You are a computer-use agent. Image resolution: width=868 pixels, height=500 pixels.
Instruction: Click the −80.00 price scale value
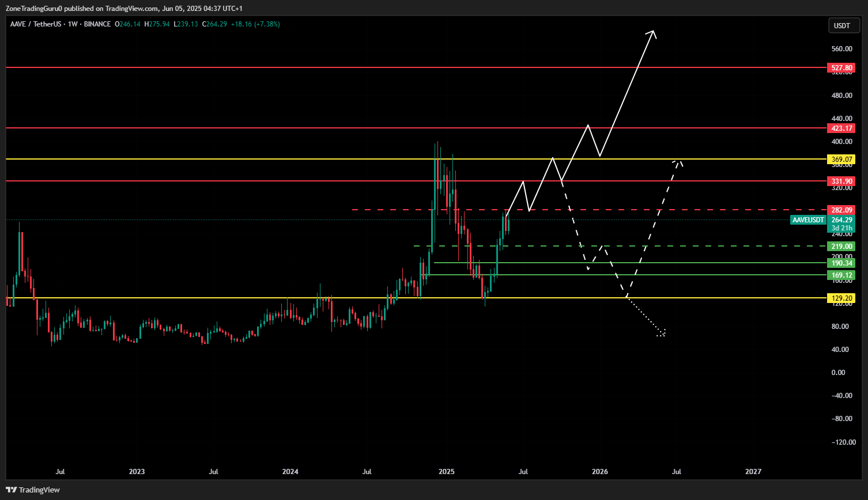pos(841,418)
